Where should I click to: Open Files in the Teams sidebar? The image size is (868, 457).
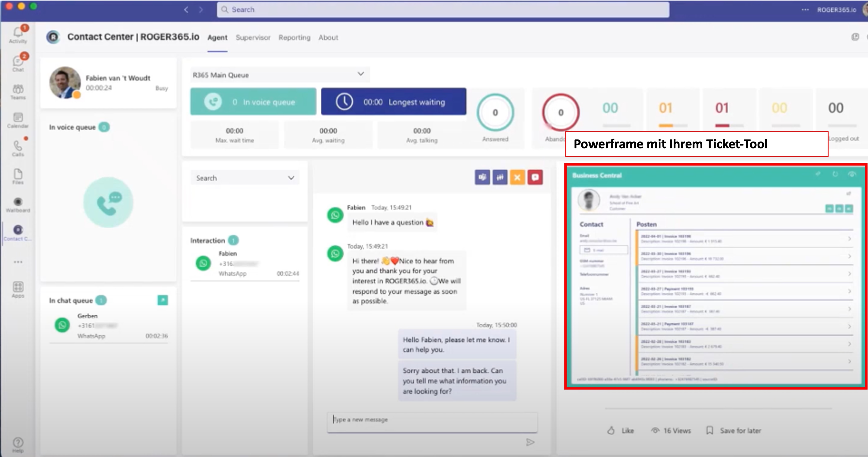[x=18, y=177]
